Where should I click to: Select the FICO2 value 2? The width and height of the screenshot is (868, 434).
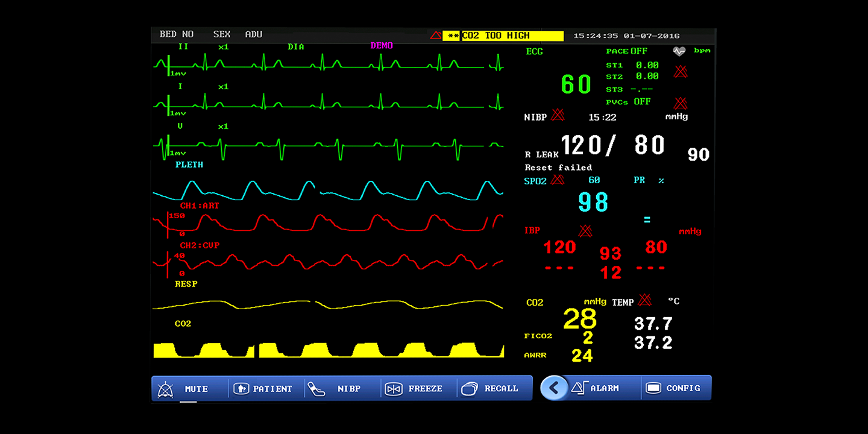point(588,338)
